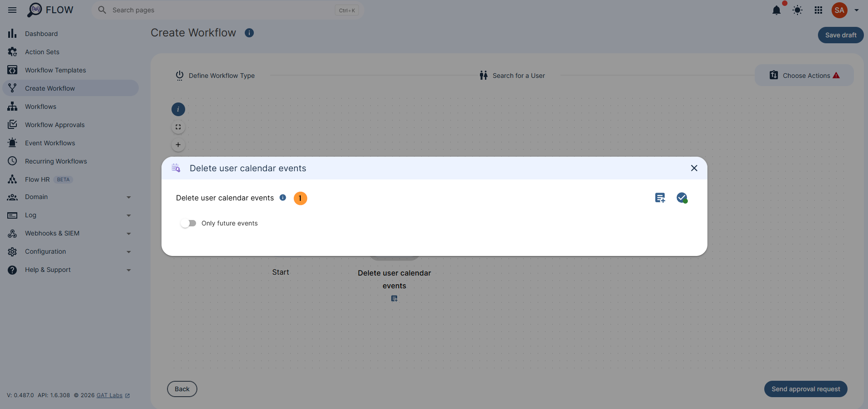This screenshot has width=868, height=409.
Task: Click the warning triangle on Choose Actions
Action: [x=836, y=76]
